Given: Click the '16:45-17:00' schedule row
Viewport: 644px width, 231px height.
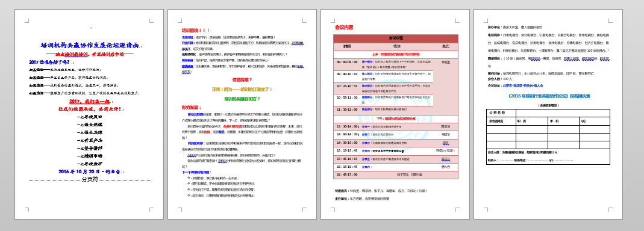Looking at the screenshot, I should (x=396, y=174).
